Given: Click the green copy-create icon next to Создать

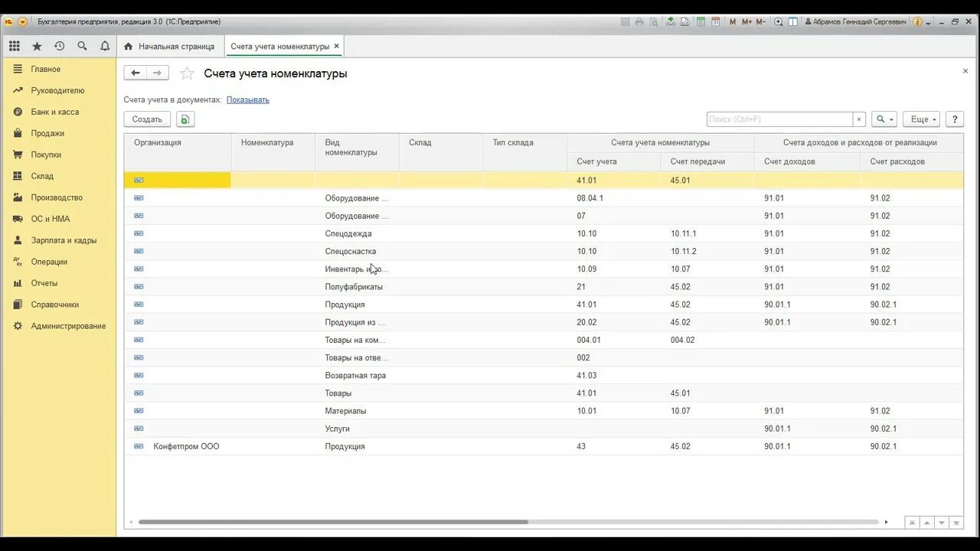Looking at the screenshot, I should (x=185, y=119).
